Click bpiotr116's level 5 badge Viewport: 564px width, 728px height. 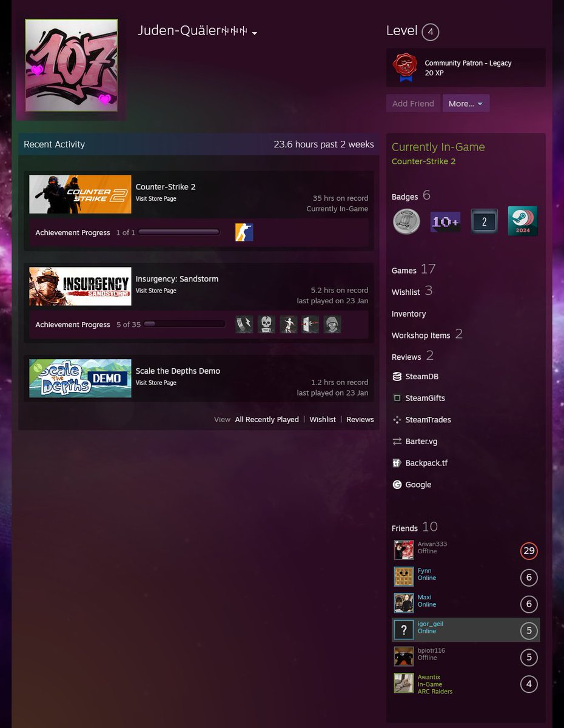click(x=529, y=658)
